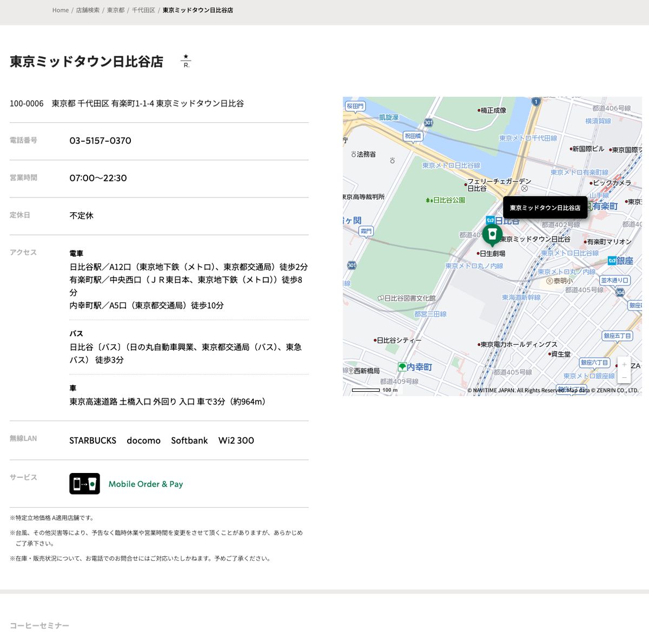Click the 銀座六丁目 intersection sign on map
Screen dimensions: 649x644
pyautogui.click(x=594, y=363)
